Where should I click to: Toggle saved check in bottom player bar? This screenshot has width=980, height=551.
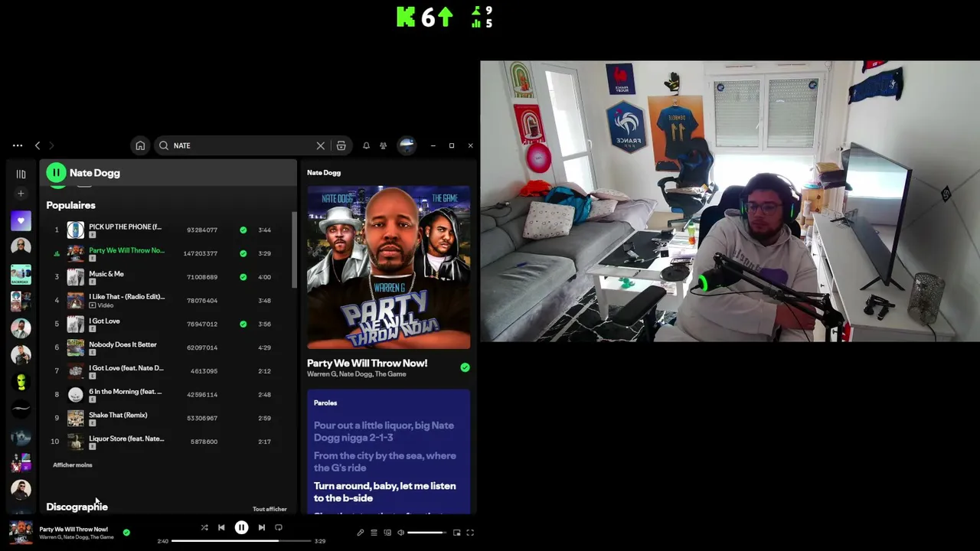click(126, 533)
